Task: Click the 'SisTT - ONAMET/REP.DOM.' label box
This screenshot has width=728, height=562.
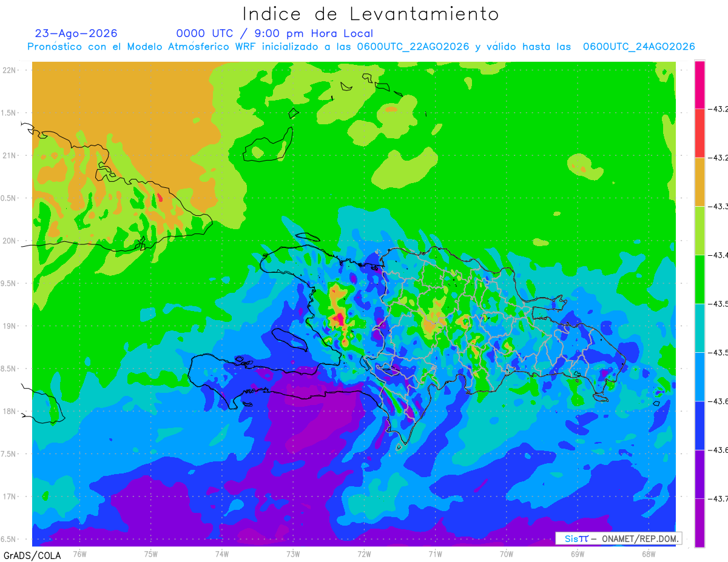Action: pos(619,538)
